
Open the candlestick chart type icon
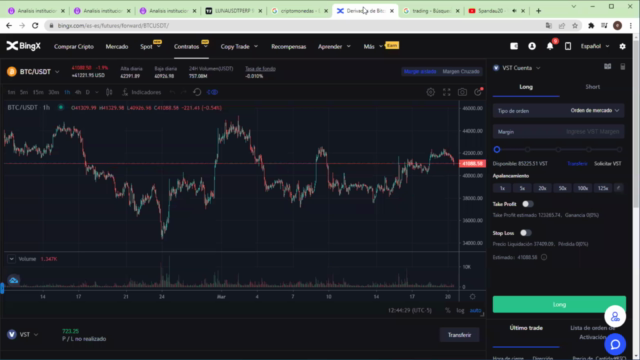[109, 92]
